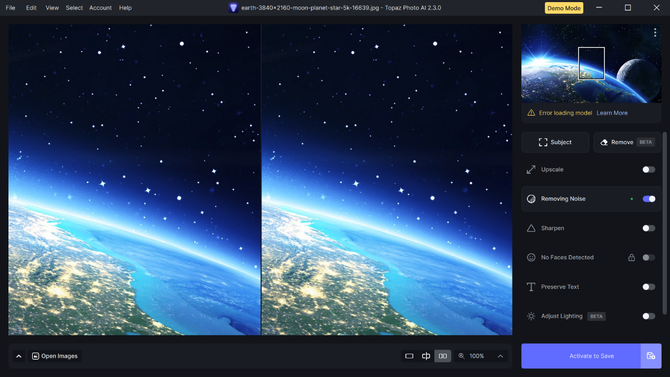Click the warning triangle icon
The height and width of the screenshot is (377, 670).
coord(531,113)
